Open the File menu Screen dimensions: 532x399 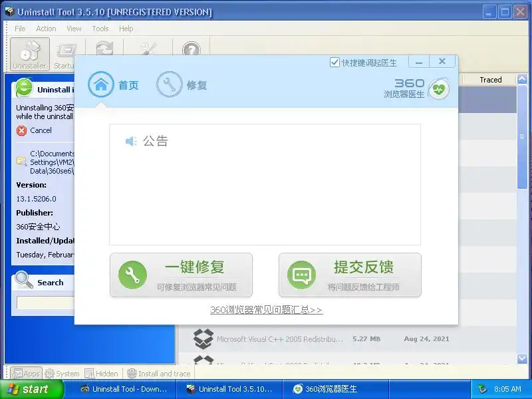20,29
